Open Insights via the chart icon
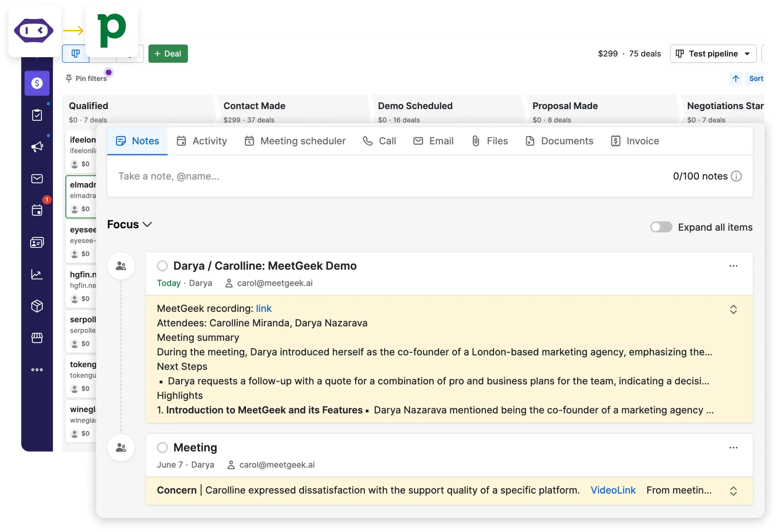Viewport: 777px width, 532px height. (x=37, y=274)
